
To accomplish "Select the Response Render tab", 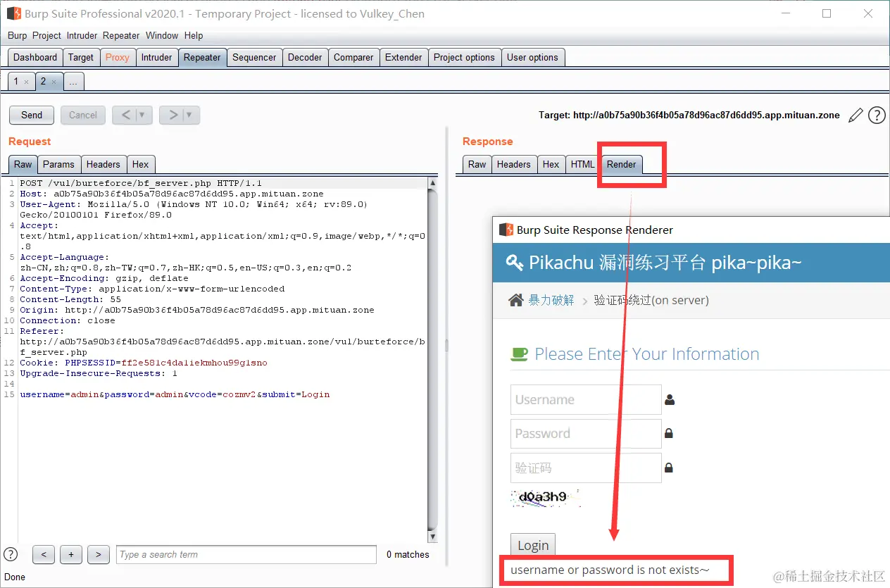I will click(x=622, y=164).
